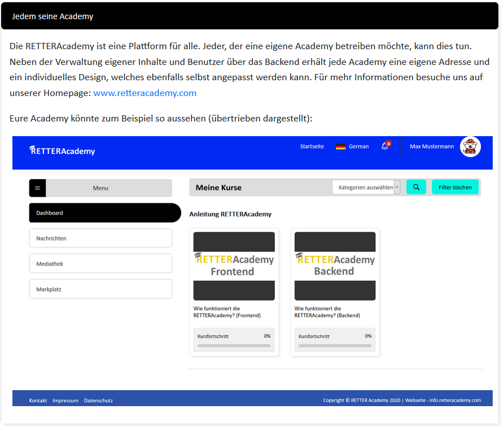Click the Jedem seine Academy title bar

(250, 16)
